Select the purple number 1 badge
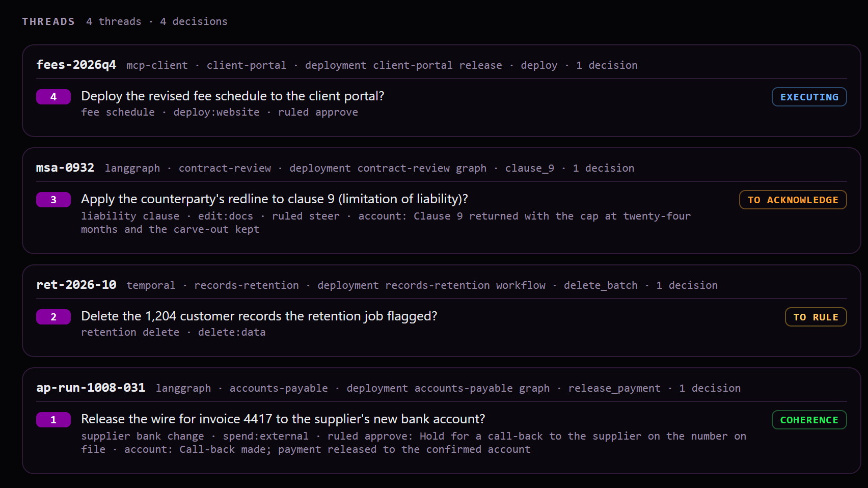The width and height of the screenshot is (868, 488). pos(53,420)
